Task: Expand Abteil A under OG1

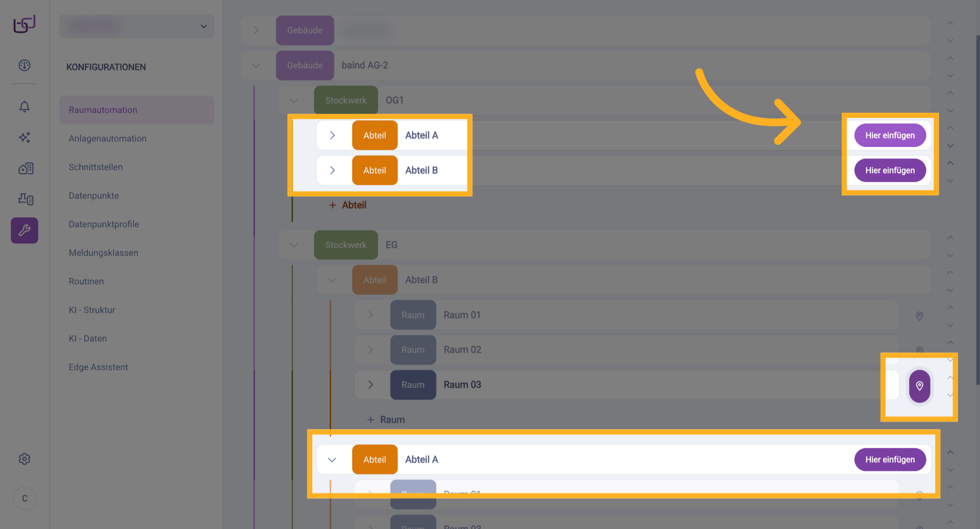Action: (x=332, y=135)
